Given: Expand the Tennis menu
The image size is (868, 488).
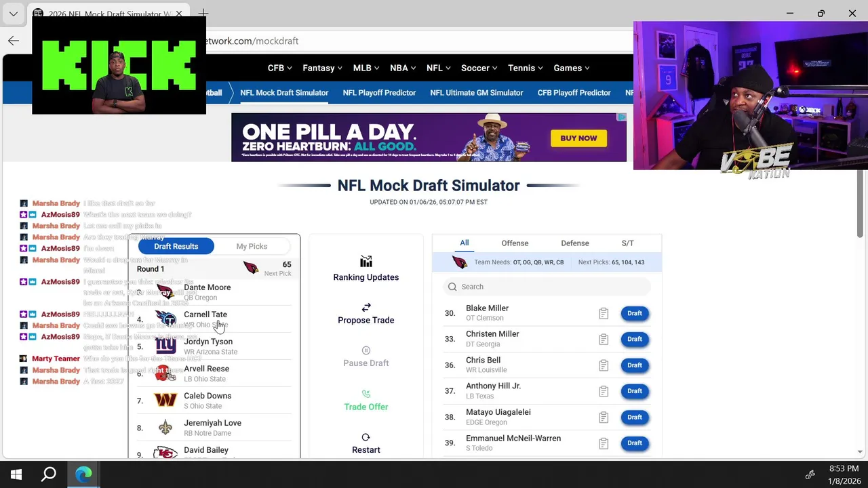Looking at the screenshot, I should click(526, 68).
